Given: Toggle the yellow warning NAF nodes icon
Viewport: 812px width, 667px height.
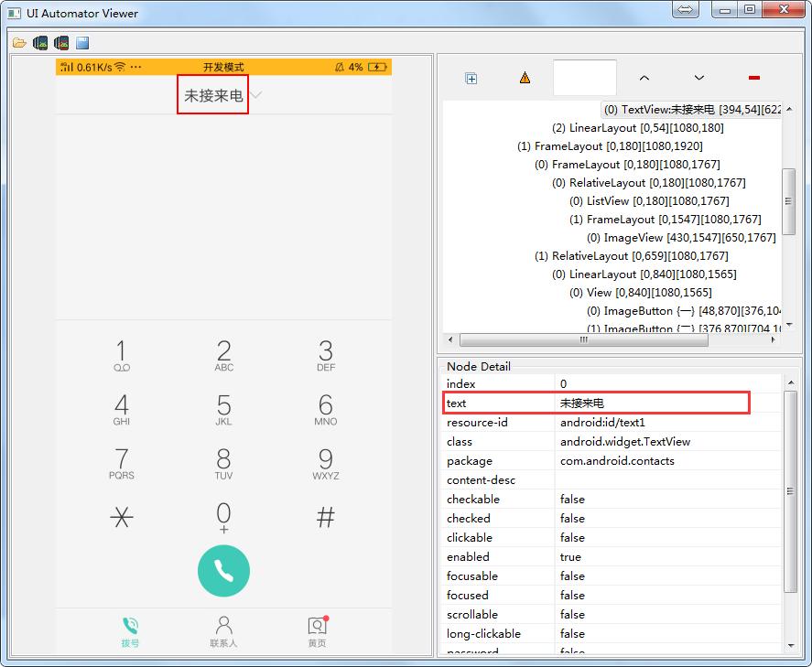Looking at the screenshot, I should 525,78.
